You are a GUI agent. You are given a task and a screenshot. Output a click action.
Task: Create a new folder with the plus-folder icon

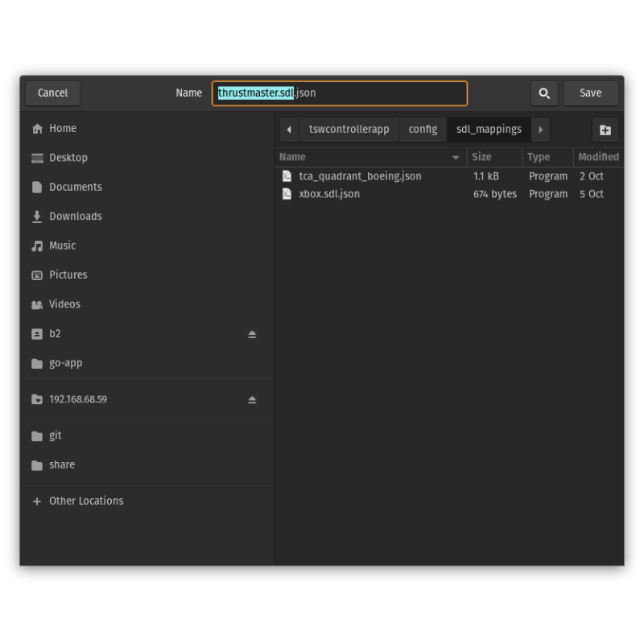(605, 130)
